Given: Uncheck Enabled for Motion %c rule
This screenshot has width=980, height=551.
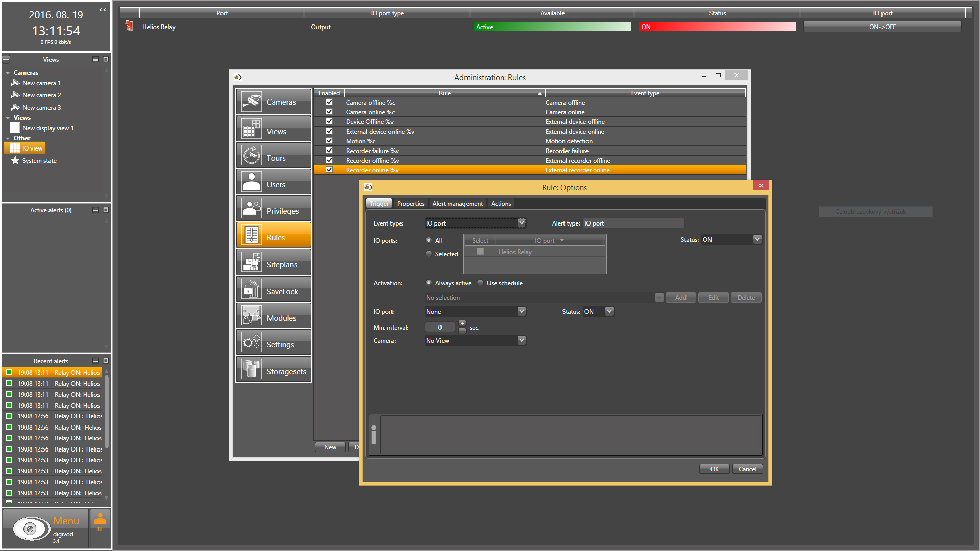Looking at the screenshot, I should coord(329,141).
